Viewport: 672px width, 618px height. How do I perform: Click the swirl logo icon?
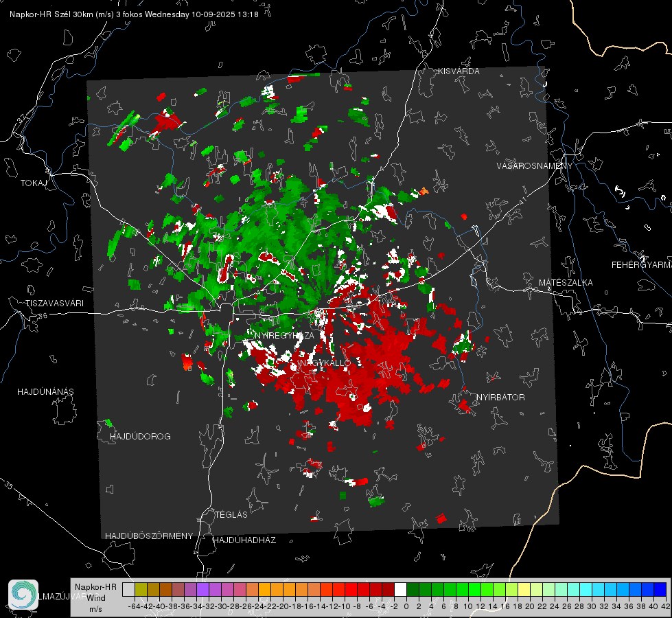click(23, 595)
